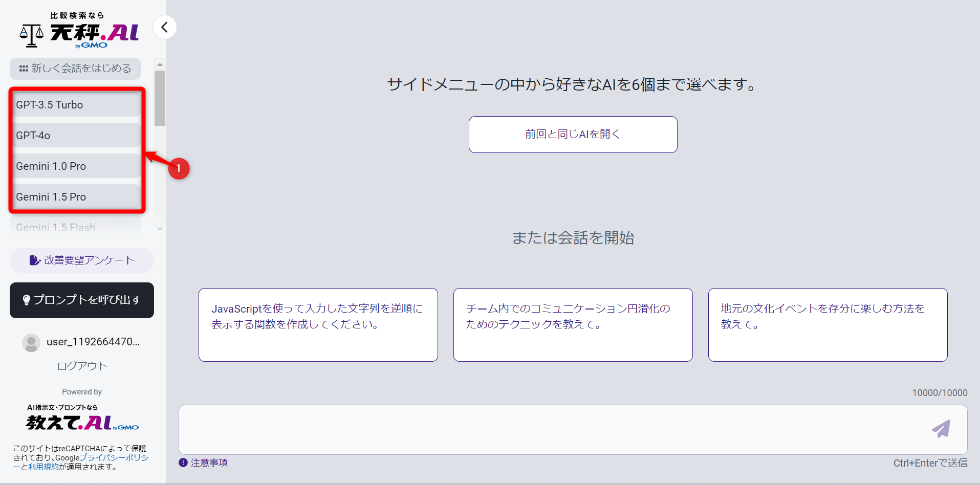This screenshot has width=980, height=485.
Task: Click 前回と同じAIを開く button
Action: [x=573, y=135]
